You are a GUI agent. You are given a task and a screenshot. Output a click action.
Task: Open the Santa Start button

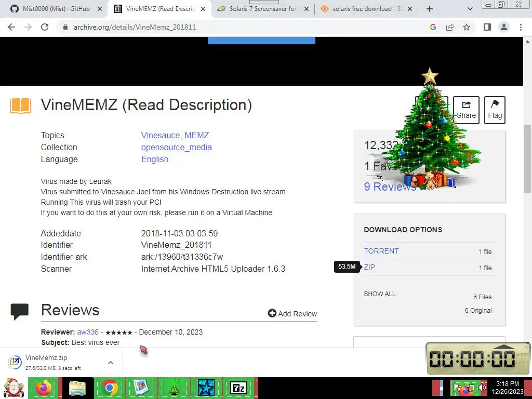pos(13,388)
